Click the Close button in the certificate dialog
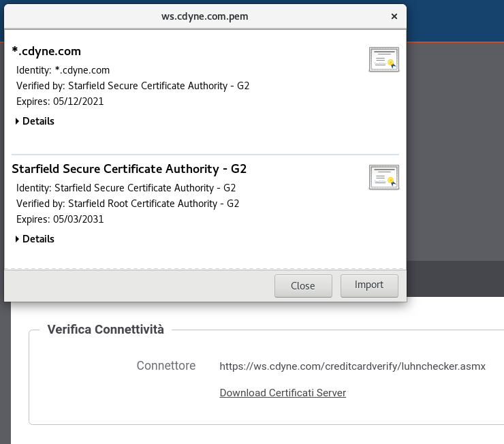 pyautogui.click(x=303, y=286)
